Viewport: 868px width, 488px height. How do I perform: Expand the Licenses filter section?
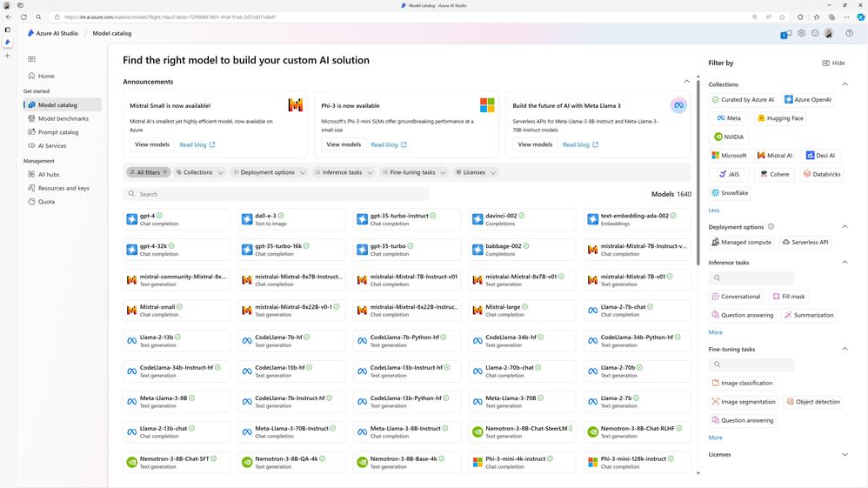[845, 454]
